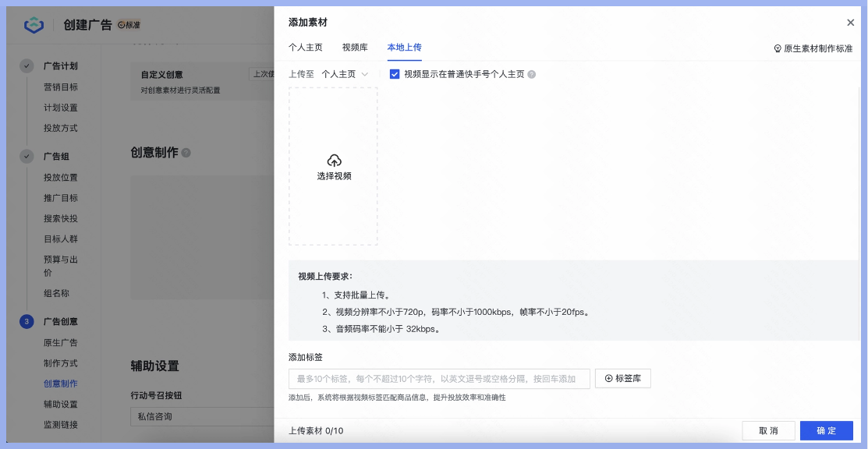Click the cloud upload icon in 选择视频 area
This screenshot has height=449, width=868.
pyautogui.click(x=333, y=159)
